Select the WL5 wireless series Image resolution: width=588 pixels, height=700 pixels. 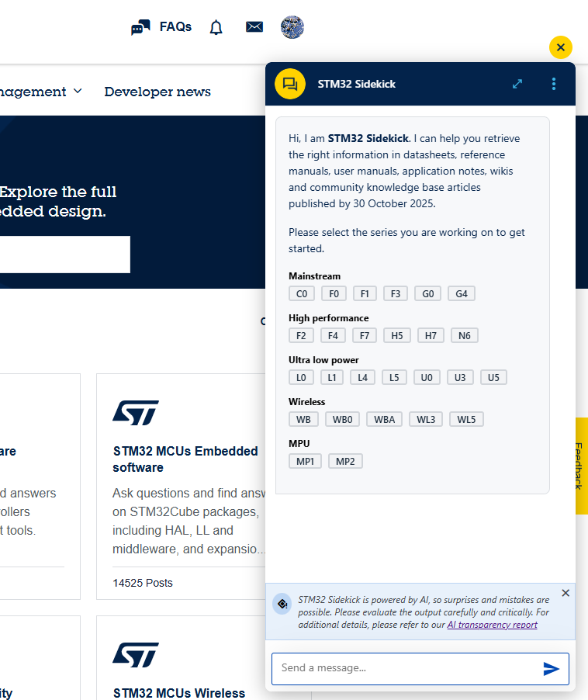point(466,420)
